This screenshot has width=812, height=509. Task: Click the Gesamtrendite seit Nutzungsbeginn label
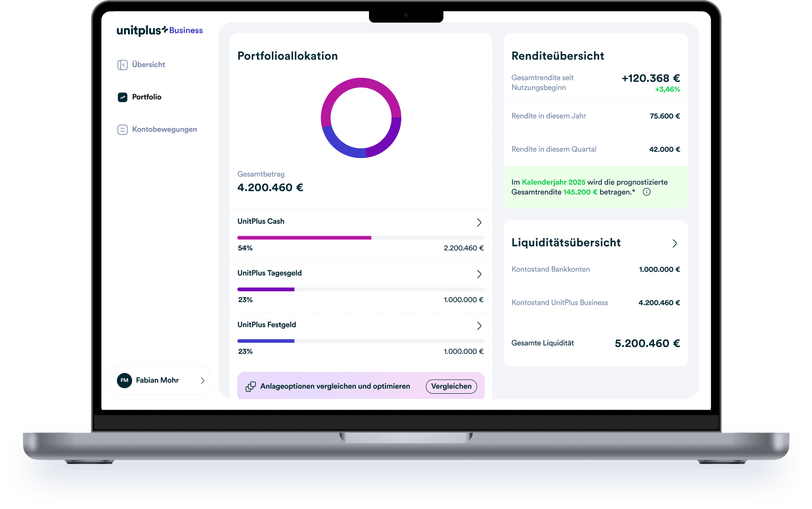click(x=542, y=83)
